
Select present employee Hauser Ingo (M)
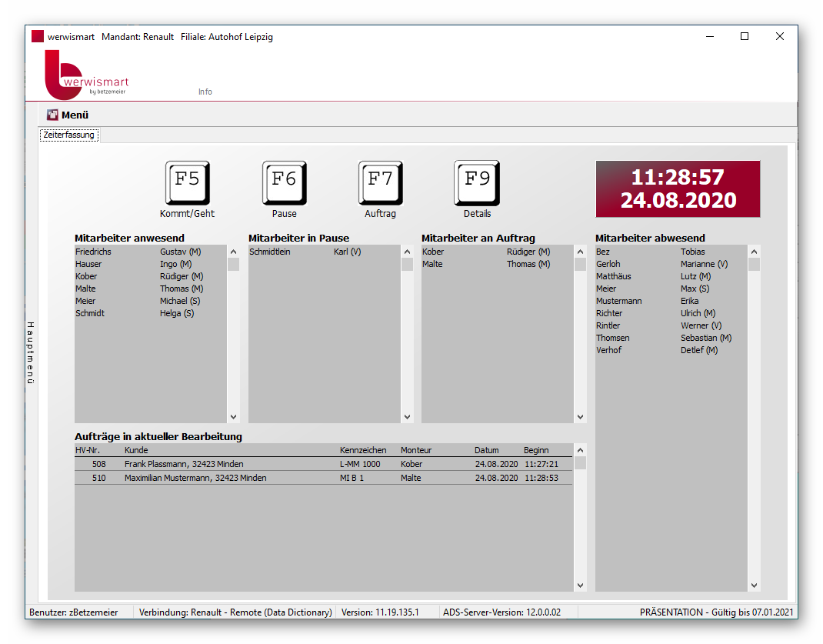click(x=150, y=264)
